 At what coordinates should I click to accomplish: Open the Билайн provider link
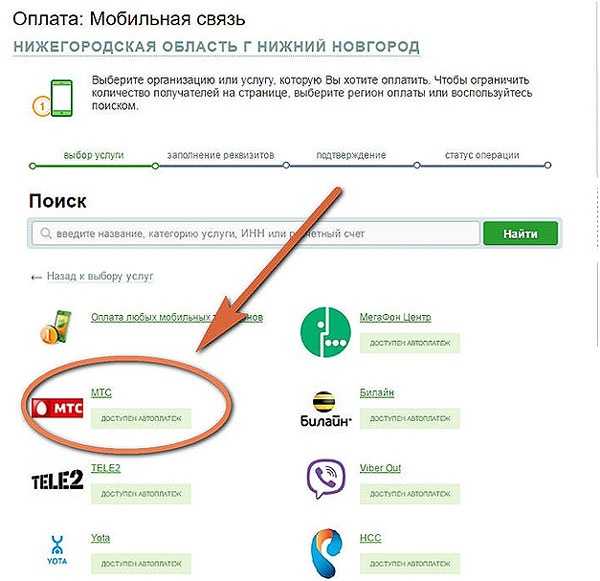(x=377, y=393)
